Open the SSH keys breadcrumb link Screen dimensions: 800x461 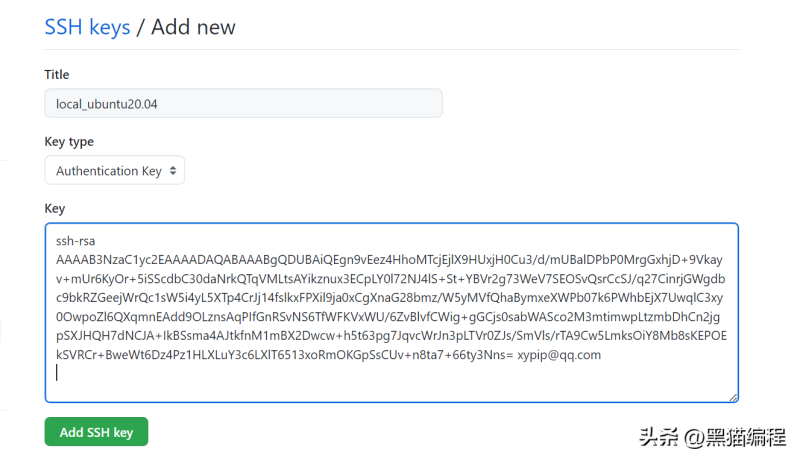pyautogui.click(x=87, y=27)
